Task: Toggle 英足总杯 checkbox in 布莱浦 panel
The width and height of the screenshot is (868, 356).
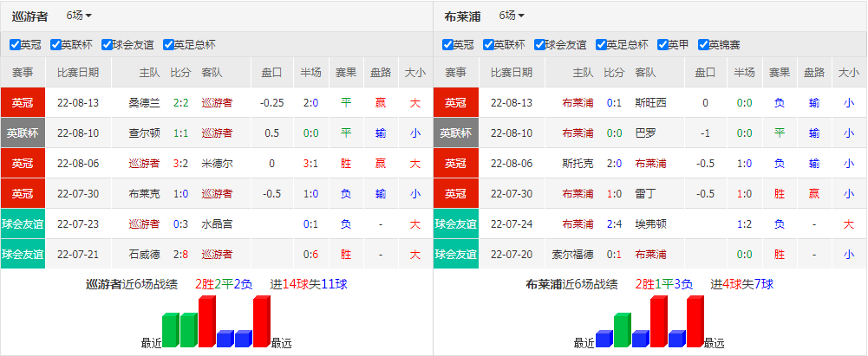Action: tap(601, 45)
